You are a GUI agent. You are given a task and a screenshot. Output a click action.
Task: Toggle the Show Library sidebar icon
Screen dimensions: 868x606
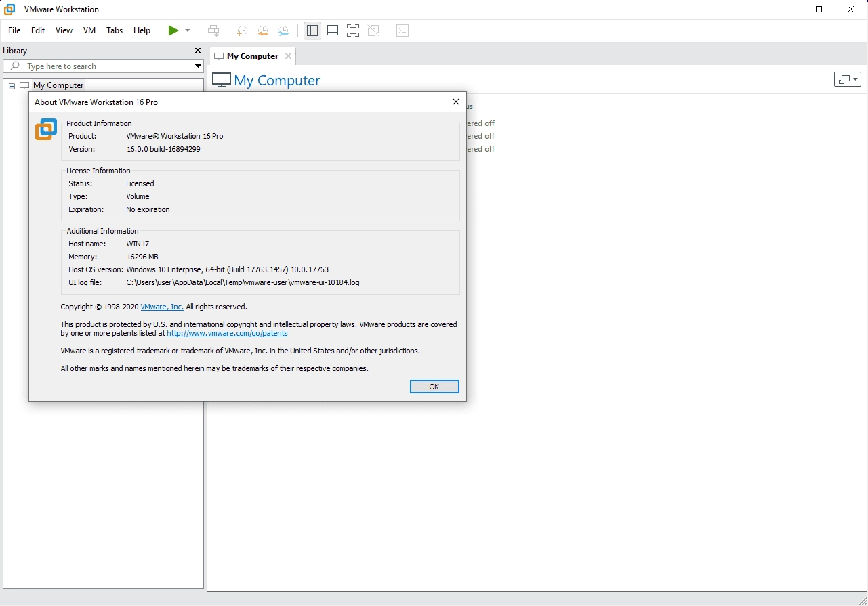pyautogui.click(x=312, y=30)
